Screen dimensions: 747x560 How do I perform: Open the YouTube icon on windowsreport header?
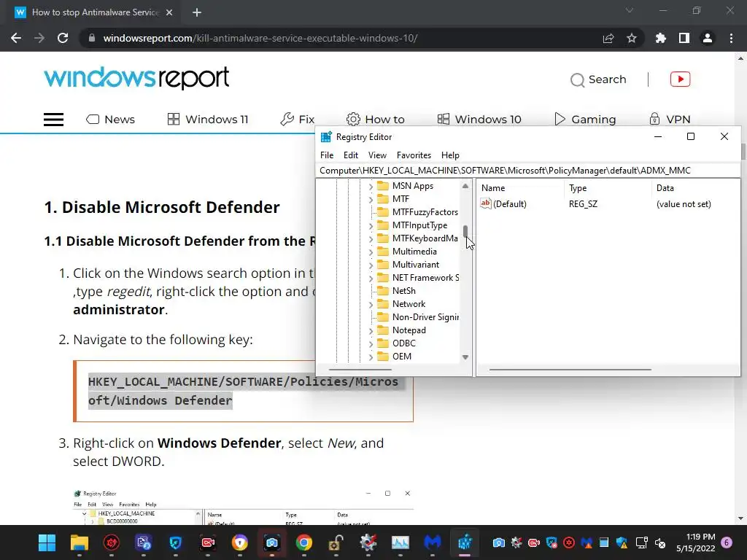[681, 79]
